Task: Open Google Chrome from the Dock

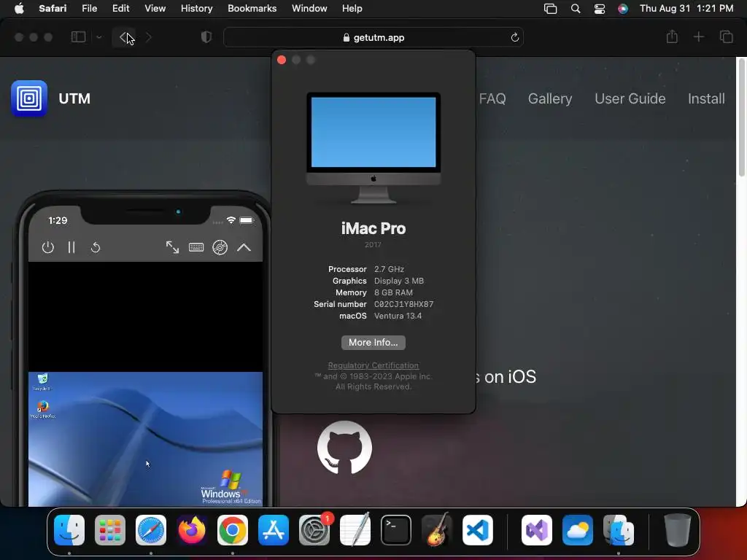Action: coord(233,530)
